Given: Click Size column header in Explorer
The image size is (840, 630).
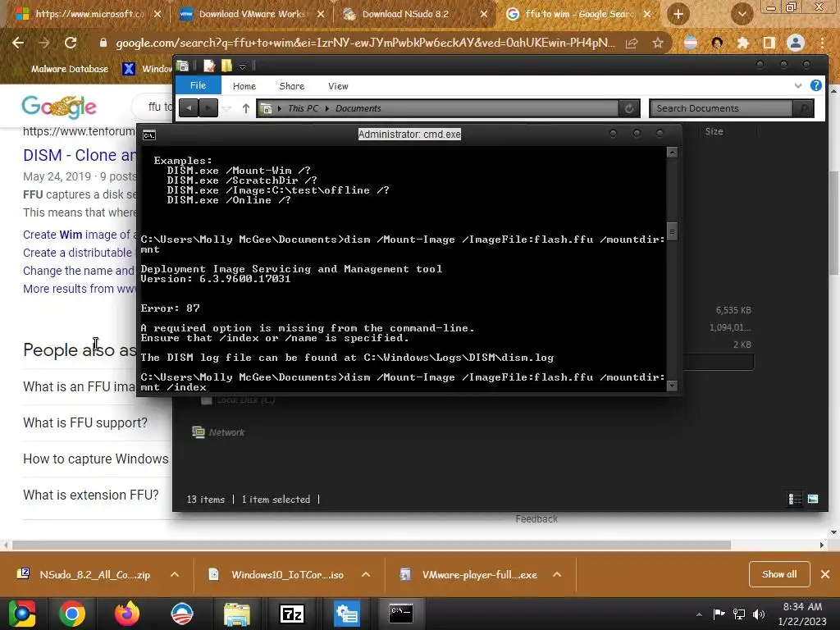Looking at the screenshot, I should pyautogui.click(x=714, y=131).
